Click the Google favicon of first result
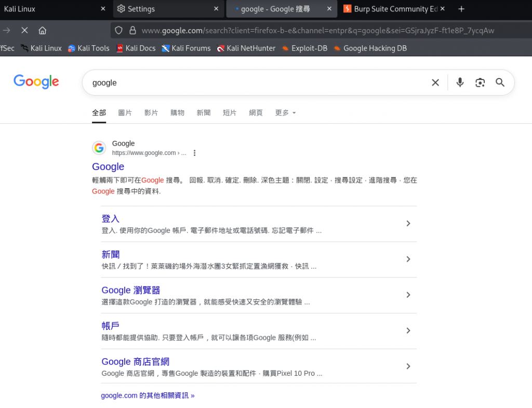Screen dimensions: 532x408 point(99,148)
